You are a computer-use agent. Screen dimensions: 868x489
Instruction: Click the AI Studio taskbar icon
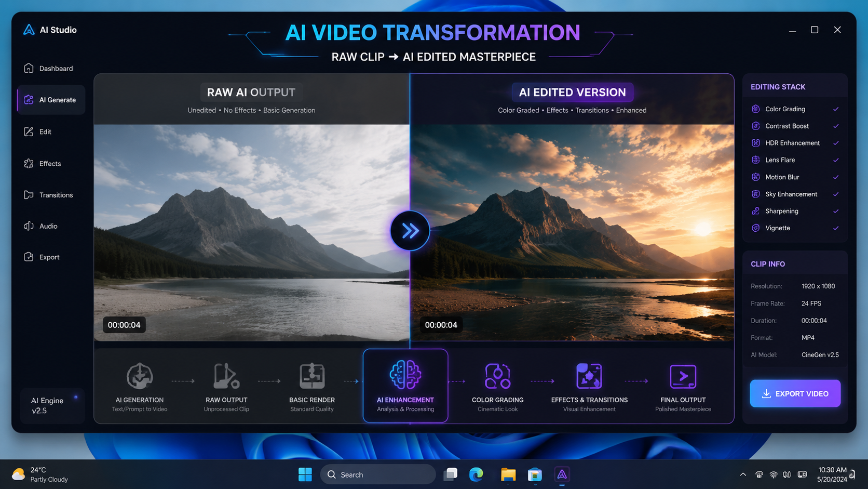tap(562, 474)
